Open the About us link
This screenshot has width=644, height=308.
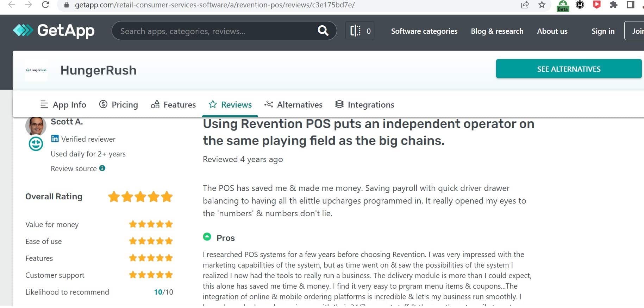[552, 31]
